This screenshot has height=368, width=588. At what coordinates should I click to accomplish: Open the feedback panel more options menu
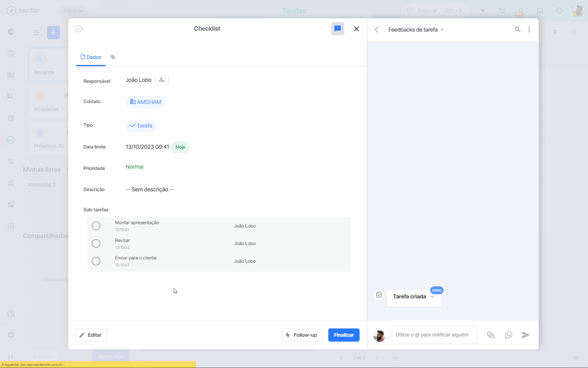[529, 30]
